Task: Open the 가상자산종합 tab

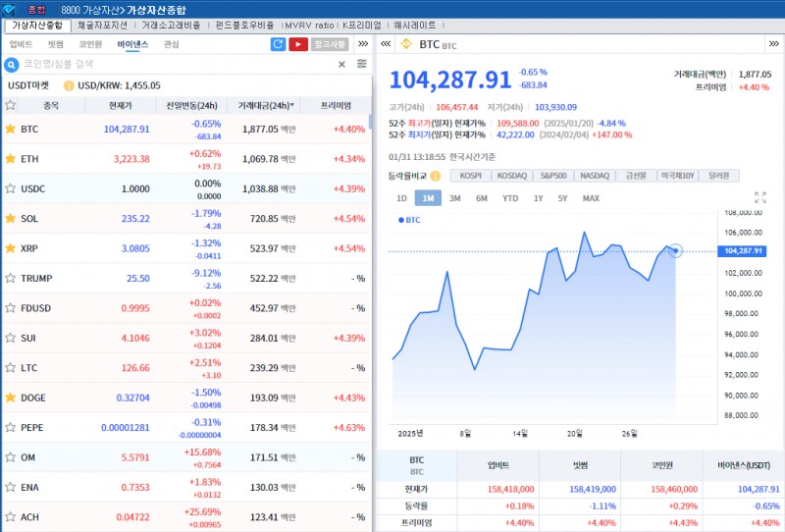Action: (37, 26)
